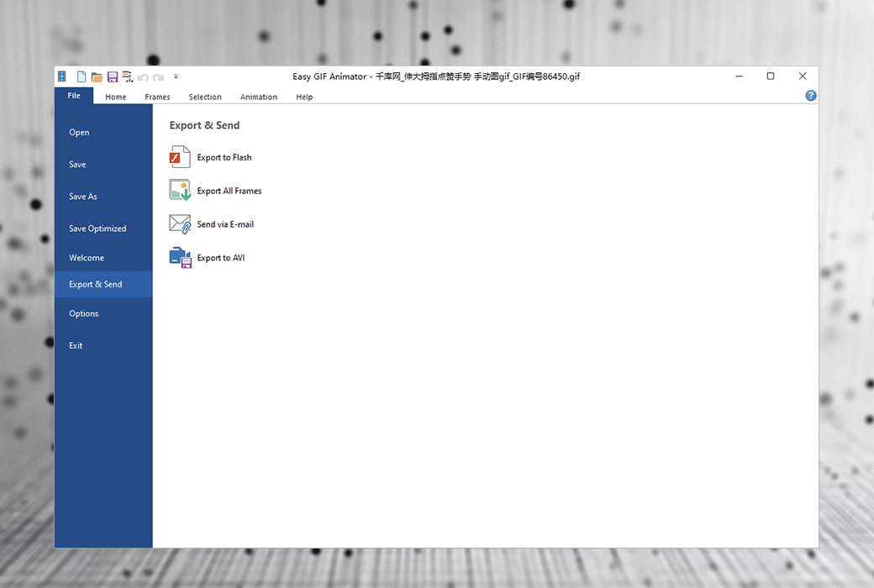Click the Export All Frames picture icon
The width and height of the screenshot is (874, 588).
(180, 190)
